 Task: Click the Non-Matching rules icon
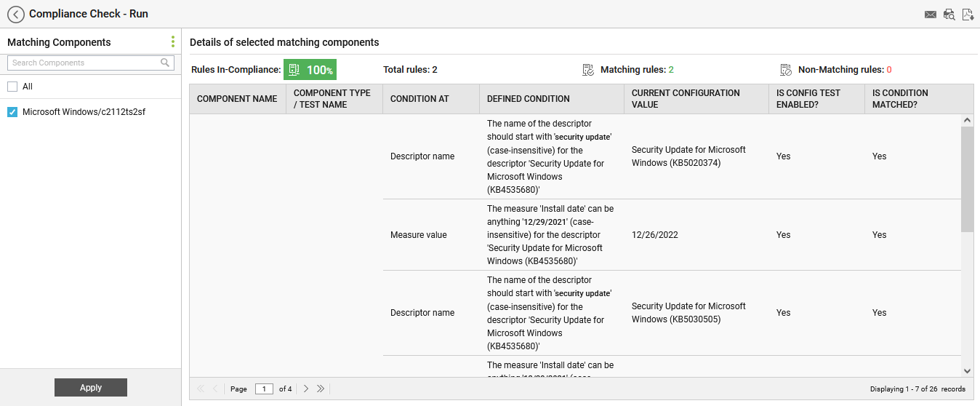[x=786, y=70]
